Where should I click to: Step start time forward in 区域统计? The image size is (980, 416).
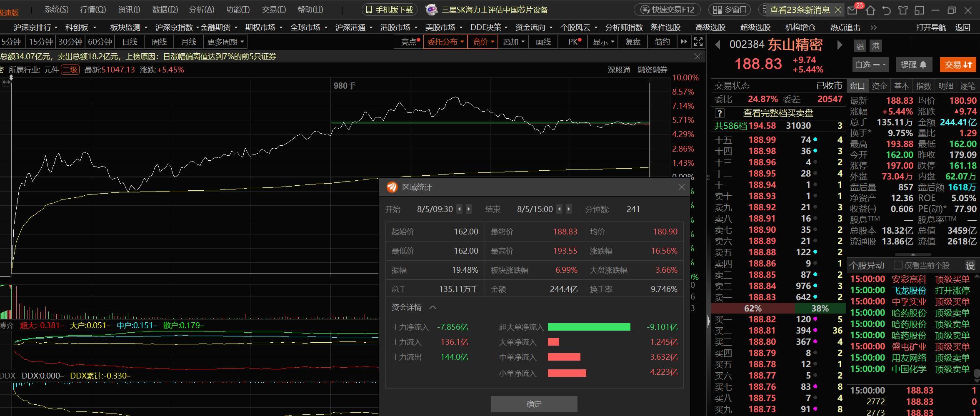[469, 209]
